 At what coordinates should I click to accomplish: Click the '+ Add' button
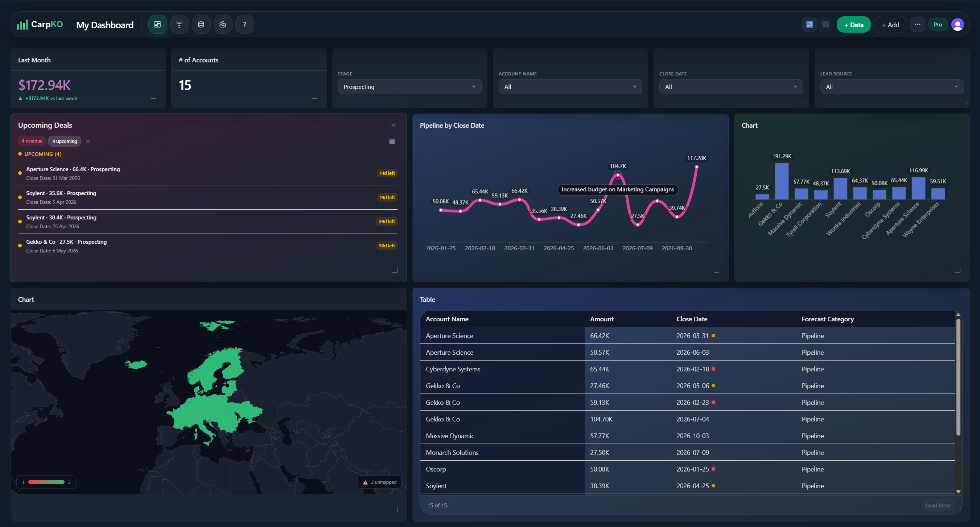[x=890, y=25]
